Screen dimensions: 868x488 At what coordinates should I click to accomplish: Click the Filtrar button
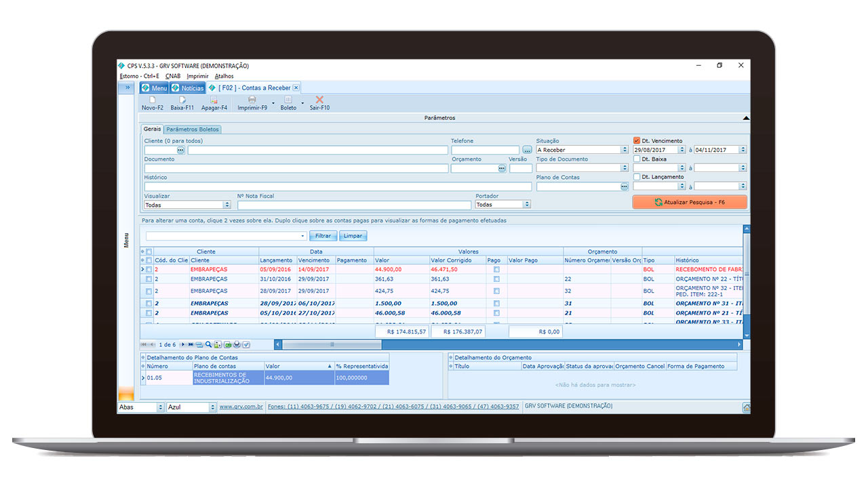pos(323,236)
